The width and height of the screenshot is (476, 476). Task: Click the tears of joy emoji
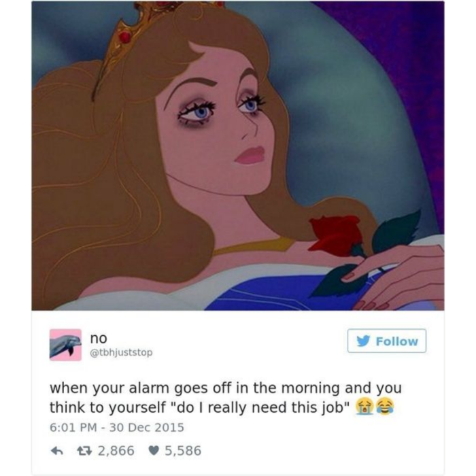coord(385,406)
